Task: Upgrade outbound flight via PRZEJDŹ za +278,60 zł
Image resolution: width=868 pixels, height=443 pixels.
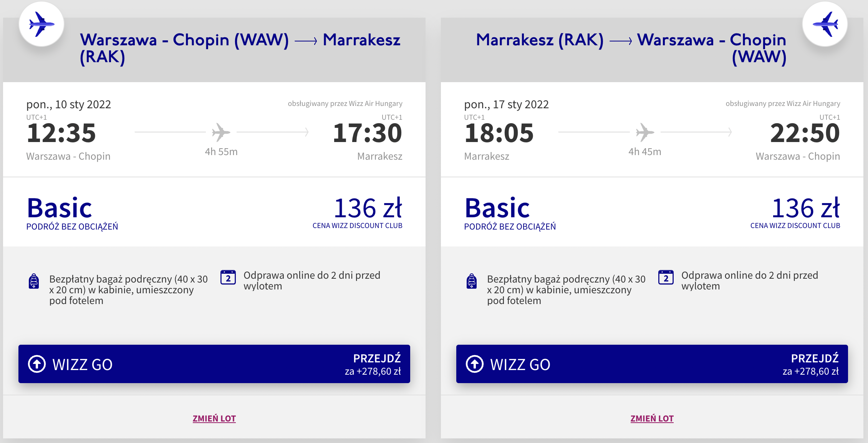Action: click(373, 364)
